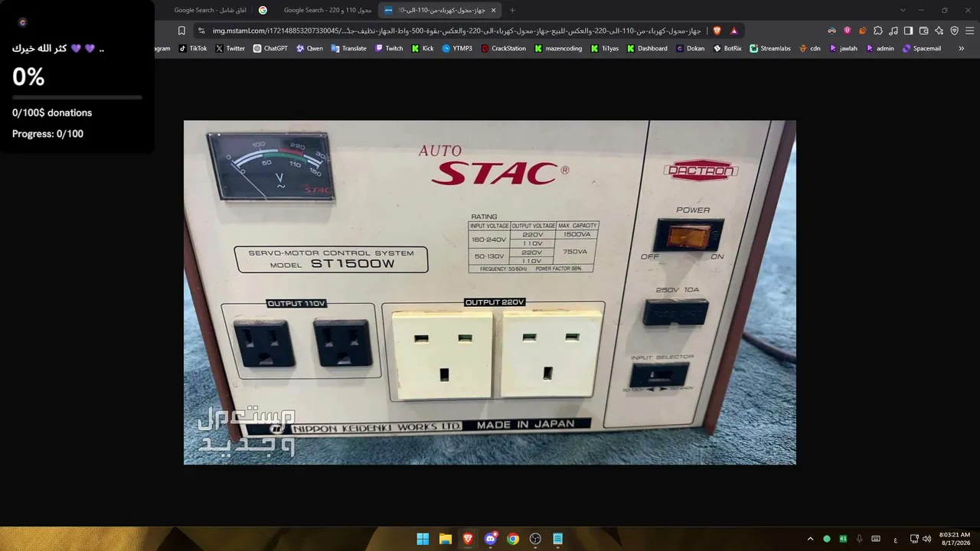Switch to the second Google Search 110 tab
This screenshot has width=980, height=551.
327,10
